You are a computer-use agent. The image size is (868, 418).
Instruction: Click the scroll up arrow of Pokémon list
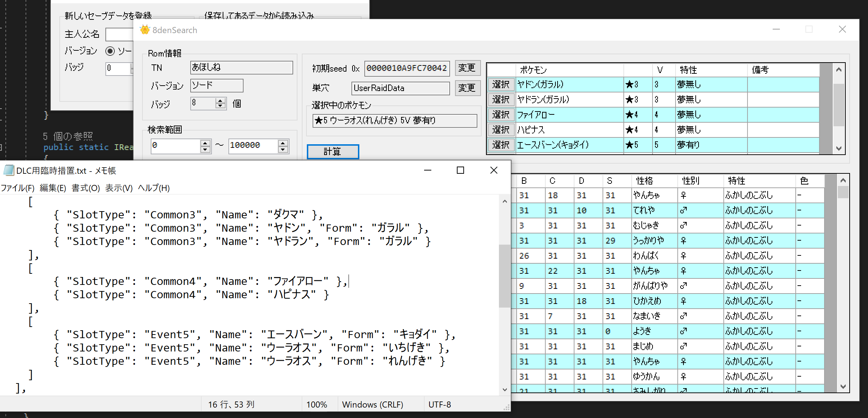[839, 70]
